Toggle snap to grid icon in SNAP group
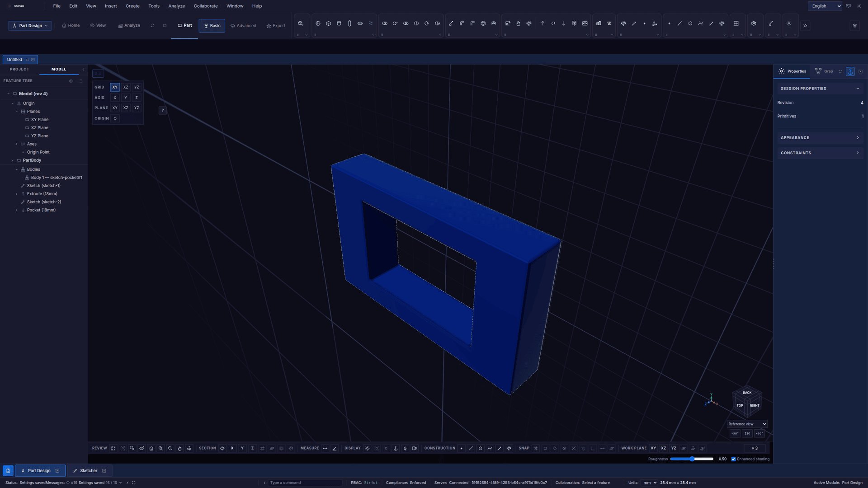The height and width of the screenshot is (488, 868). click(x=536, y=448)
